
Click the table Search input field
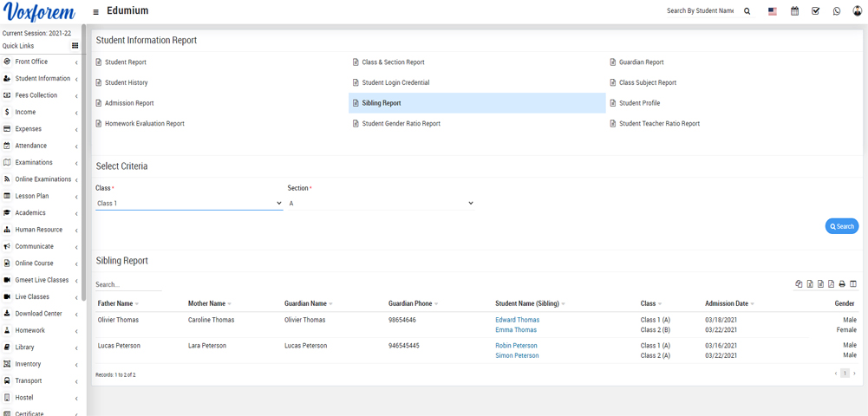pos(128,284)
